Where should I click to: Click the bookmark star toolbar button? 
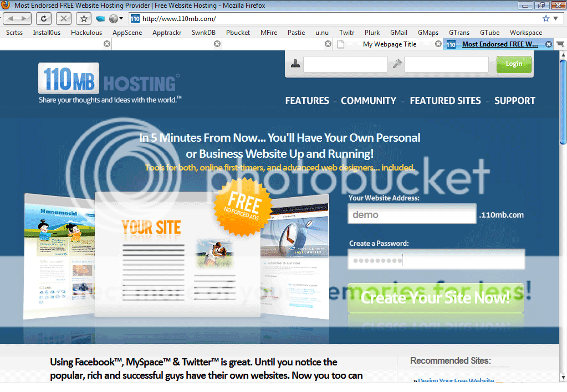84,18
